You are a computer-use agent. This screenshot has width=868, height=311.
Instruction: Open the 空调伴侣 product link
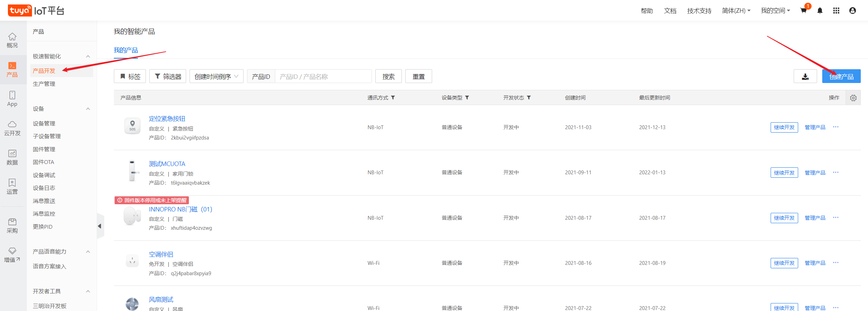click(161, 255)
